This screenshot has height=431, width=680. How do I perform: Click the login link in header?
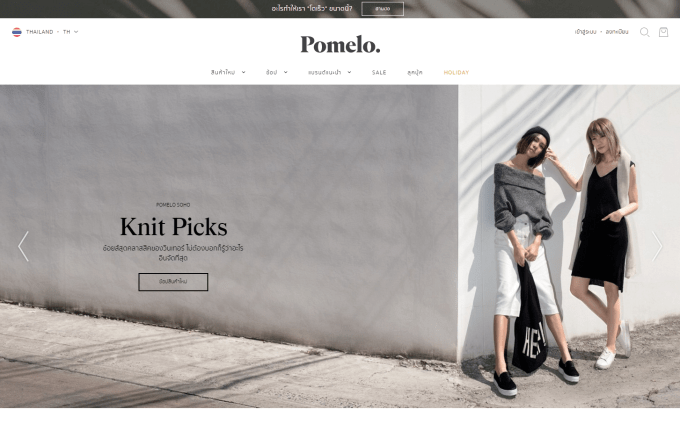point(585,32)
